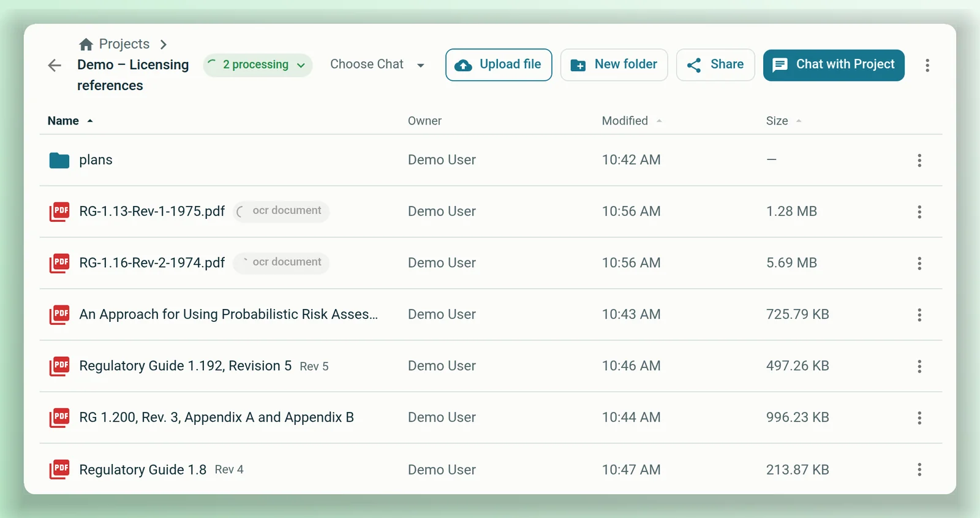Screen dimensions: 980x518
Task: Sort files by Name column
Action: [70, 121]
